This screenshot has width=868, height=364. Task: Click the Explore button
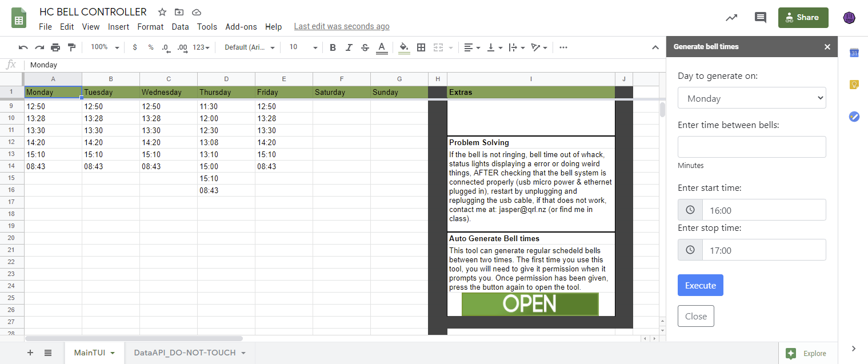(808, 353)
